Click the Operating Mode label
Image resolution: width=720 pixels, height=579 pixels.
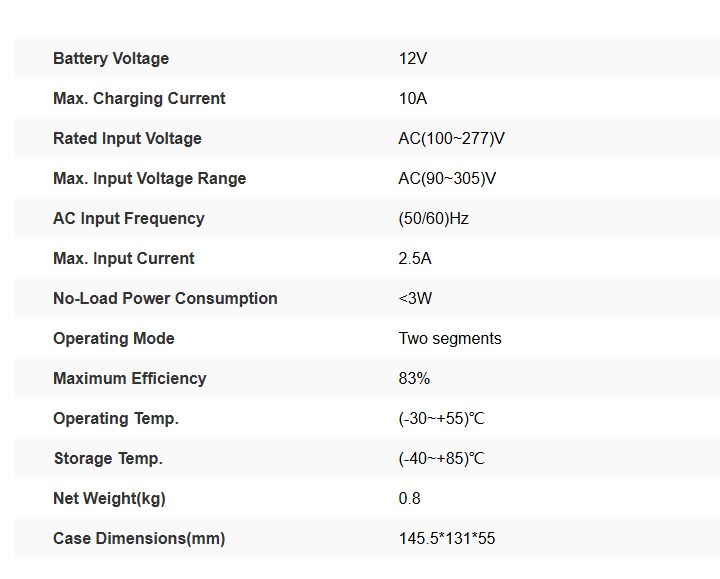tap(114, 339)
